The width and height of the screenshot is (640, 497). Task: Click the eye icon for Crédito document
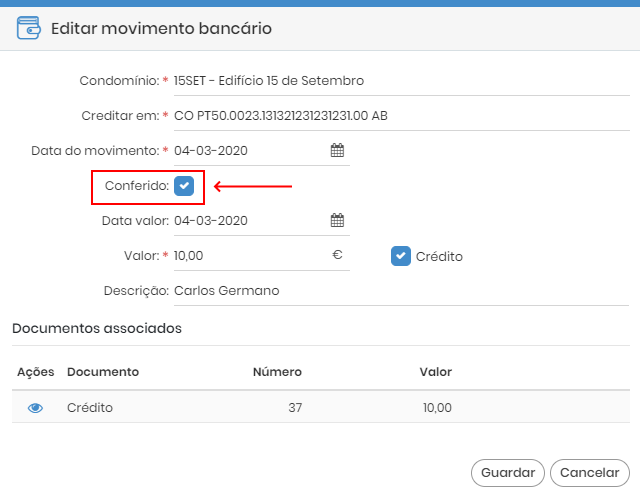tap(35, 408)
